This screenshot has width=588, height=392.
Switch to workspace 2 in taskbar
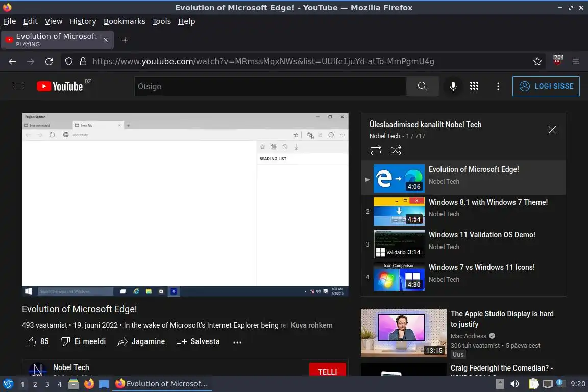click(x=35, y=384)
